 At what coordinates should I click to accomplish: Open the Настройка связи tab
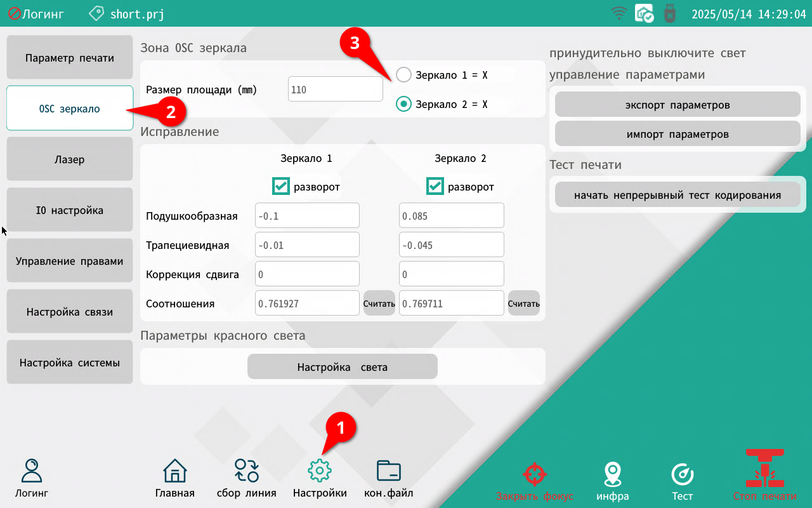(70, 312)
